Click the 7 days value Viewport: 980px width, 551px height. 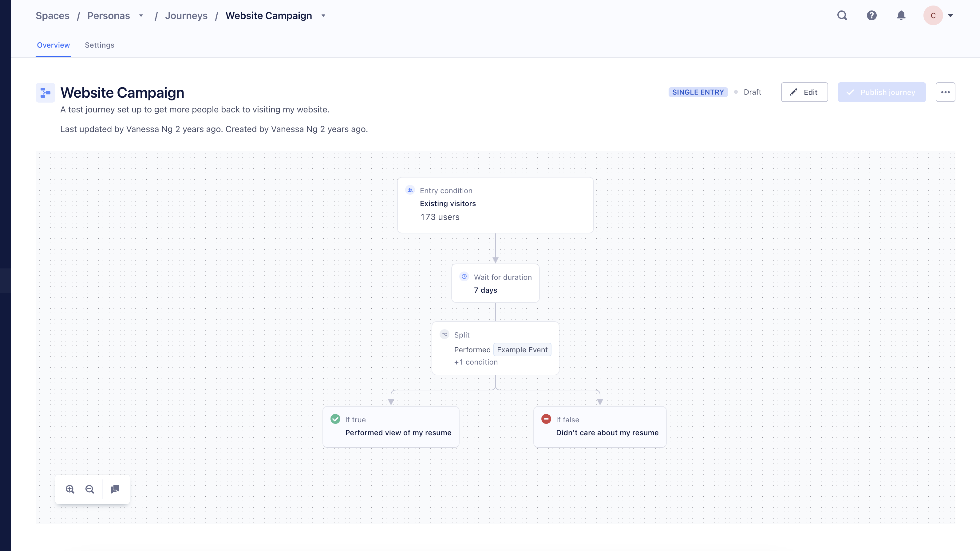[485, 290]
